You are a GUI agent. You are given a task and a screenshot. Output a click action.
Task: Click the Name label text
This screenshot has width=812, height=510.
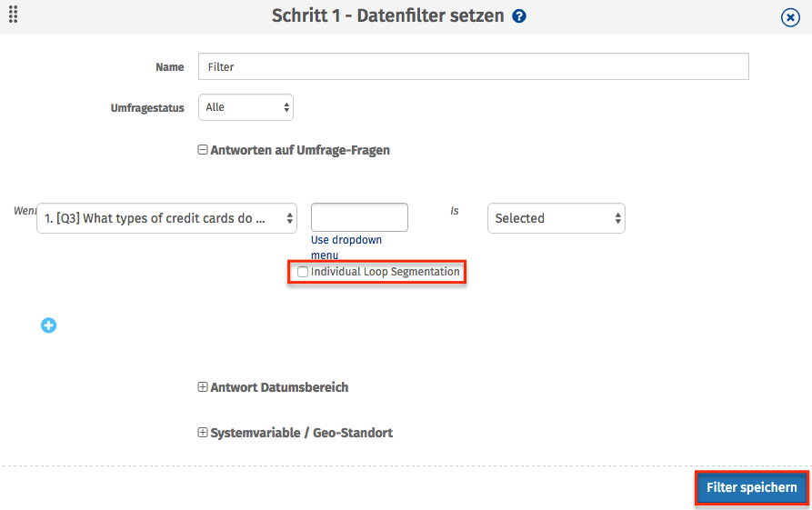click(x=170, y=67)
